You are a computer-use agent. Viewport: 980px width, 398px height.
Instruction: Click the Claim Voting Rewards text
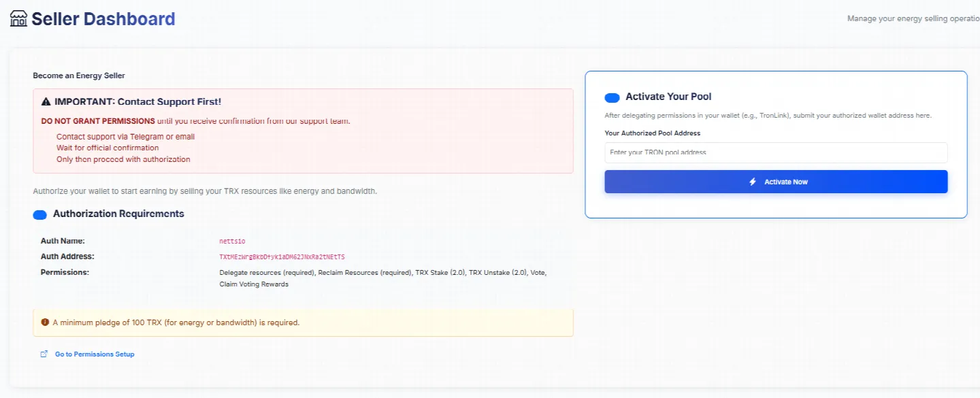click(254, 284)
